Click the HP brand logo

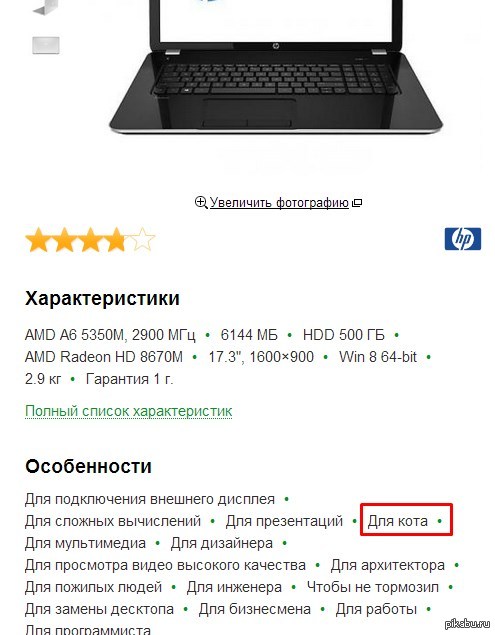tap(463, 239)
